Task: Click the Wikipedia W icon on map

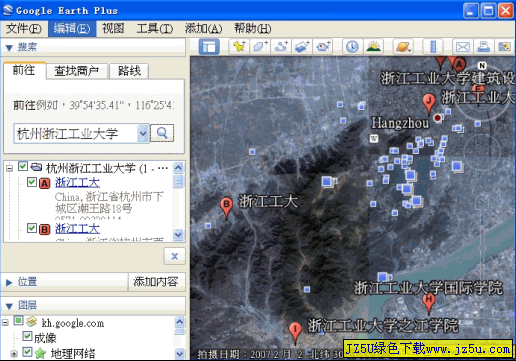Action: tap(374, 138)
